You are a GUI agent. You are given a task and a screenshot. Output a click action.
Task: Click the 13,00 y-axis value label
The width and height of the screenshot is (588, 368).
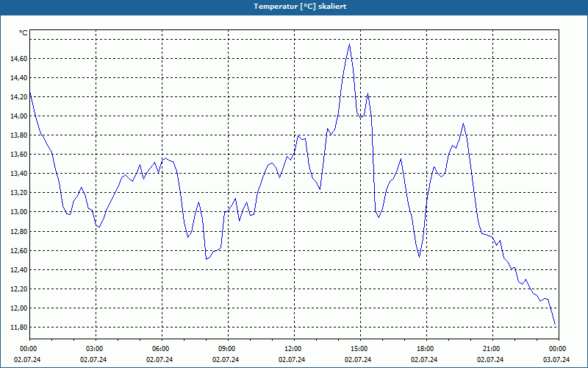(x=19, y=212)
